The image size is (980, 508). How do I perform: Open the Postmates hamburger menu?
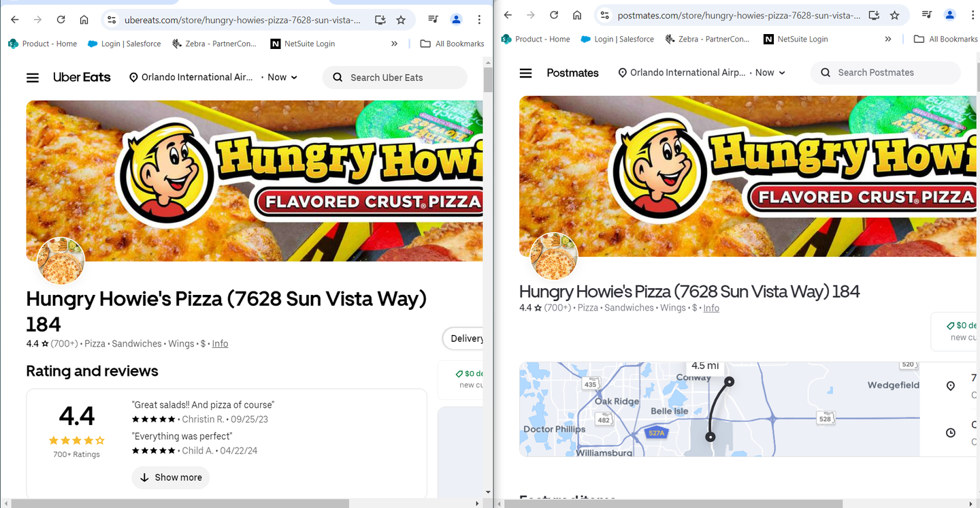click(526, 73)
